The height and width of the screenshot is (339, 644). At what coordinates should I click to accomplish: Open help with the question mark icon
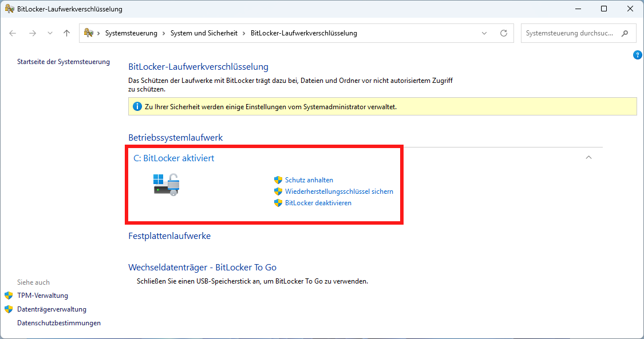tap(638, 55)
